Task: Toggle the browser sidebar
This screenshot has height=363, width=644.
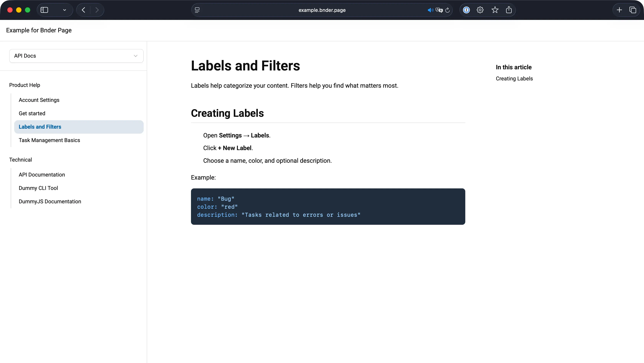Action: (44, 10)
